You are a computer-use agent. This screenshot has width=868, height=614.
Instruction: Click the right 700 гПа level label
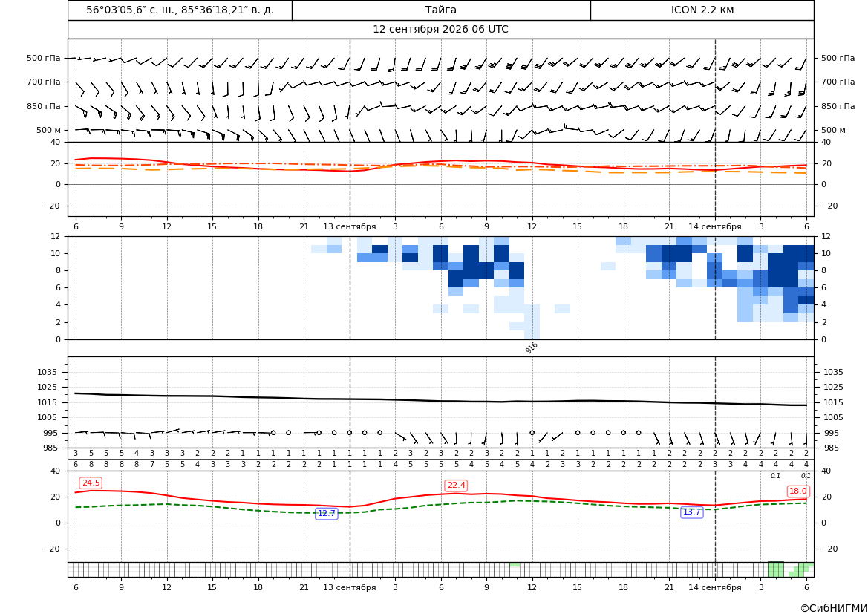(838, 82)
